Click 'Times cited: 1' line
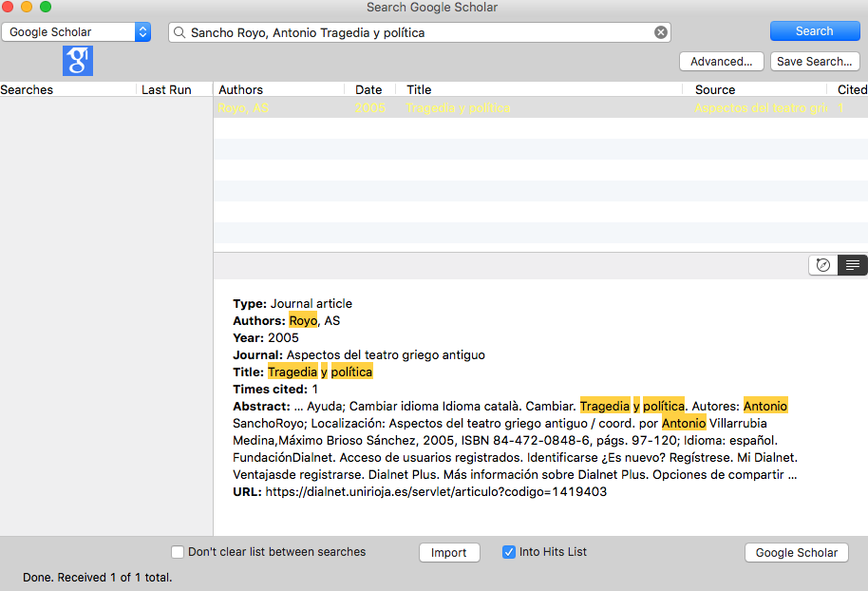Image resolution: width=868 pixels, height=591 pixels. tap(275, 390)
